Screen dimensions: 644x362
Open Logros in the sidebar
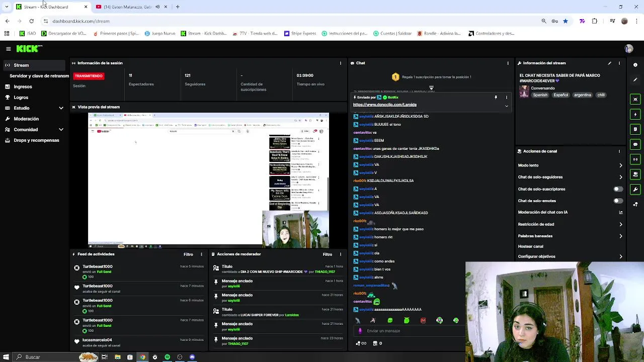21,98
